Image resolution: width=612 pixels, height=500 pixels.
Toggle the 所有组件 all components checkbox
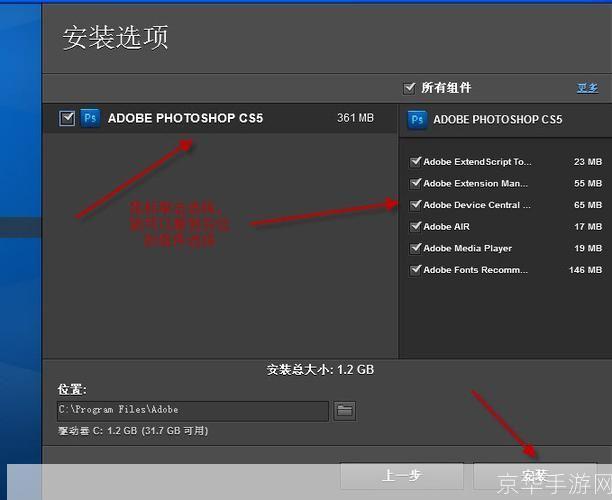[409, 88]
